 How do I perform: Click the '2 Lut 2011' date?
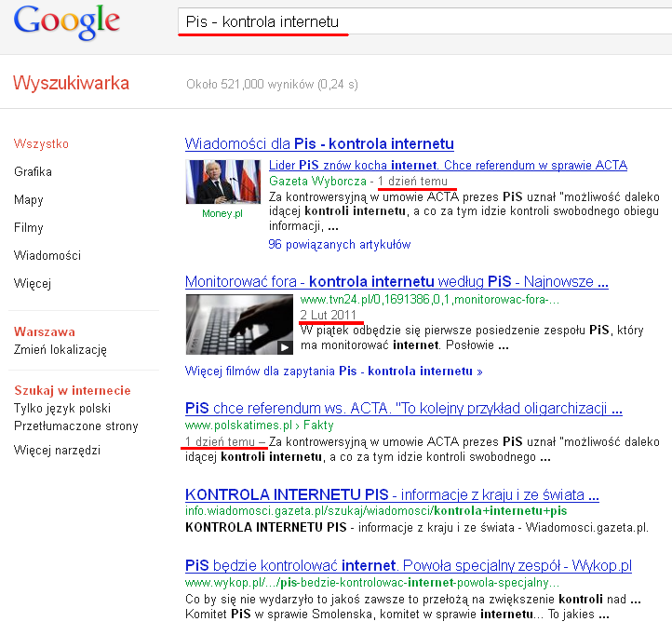coord(328,315)
